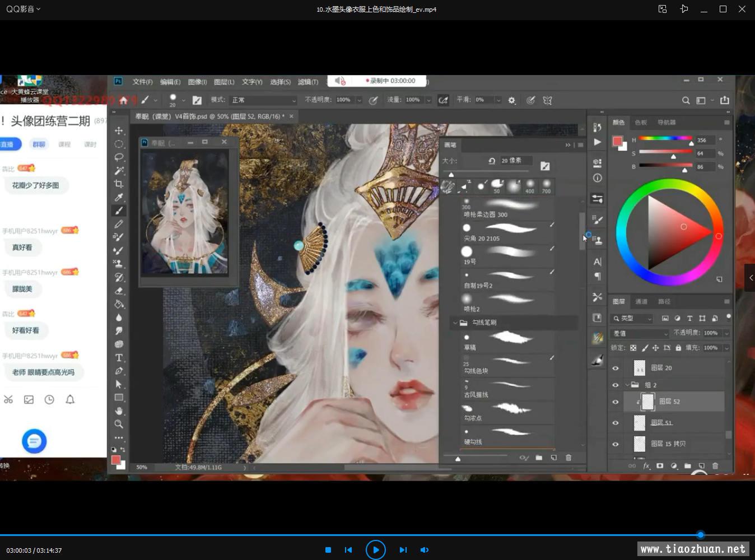
Task: Toggle visibility of 图层 52
Action: [x=616, y=402]
